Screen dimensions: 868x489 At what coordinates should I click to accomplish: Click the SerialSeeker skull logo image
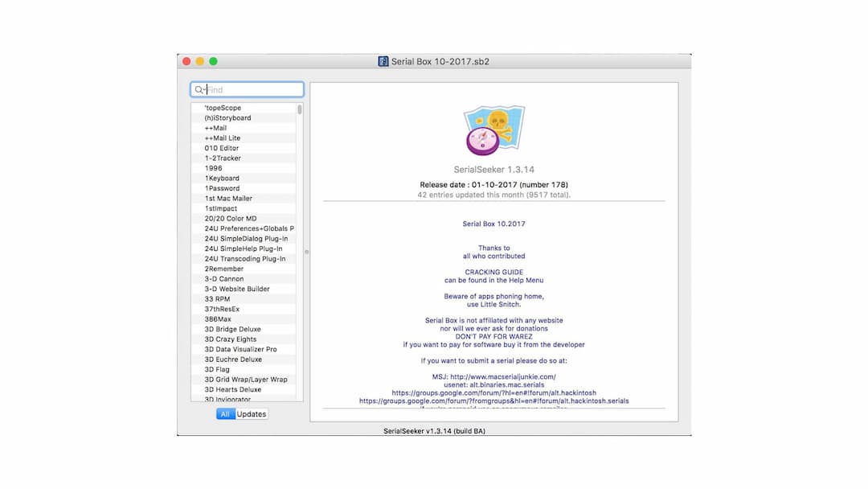coord(493,127)
